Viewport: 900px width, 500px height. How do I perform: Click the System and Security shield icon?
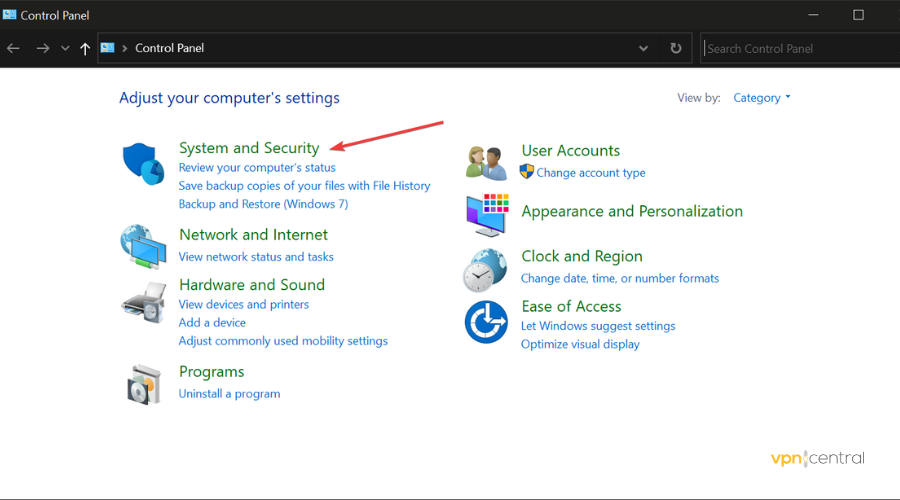tap(143, 163)
